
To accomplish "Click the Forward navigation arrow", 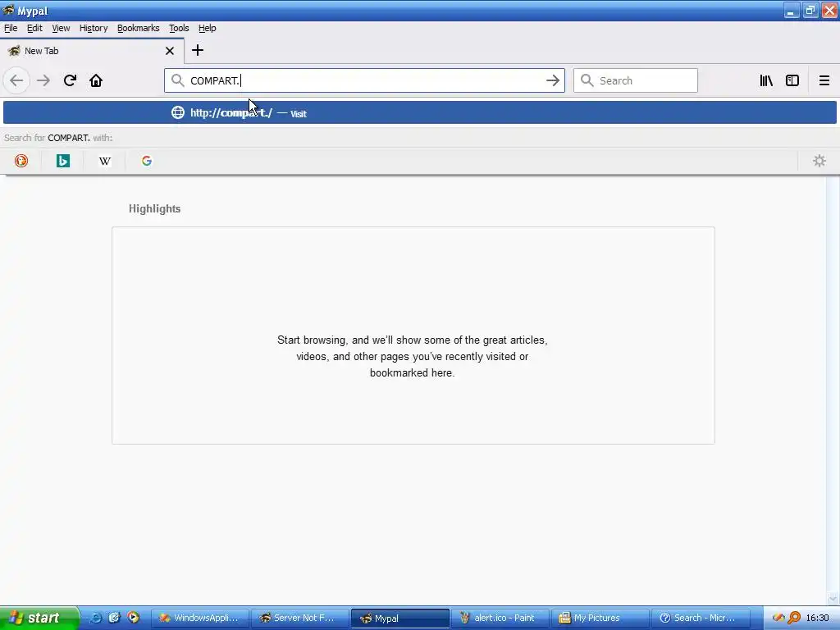I will [x=43, y=80].
